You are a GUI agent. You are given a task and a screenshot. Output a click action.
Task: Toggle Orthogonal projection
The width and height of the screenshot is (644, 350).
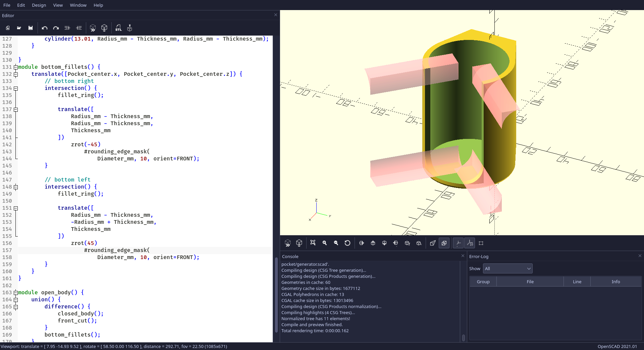click(444, 243)
